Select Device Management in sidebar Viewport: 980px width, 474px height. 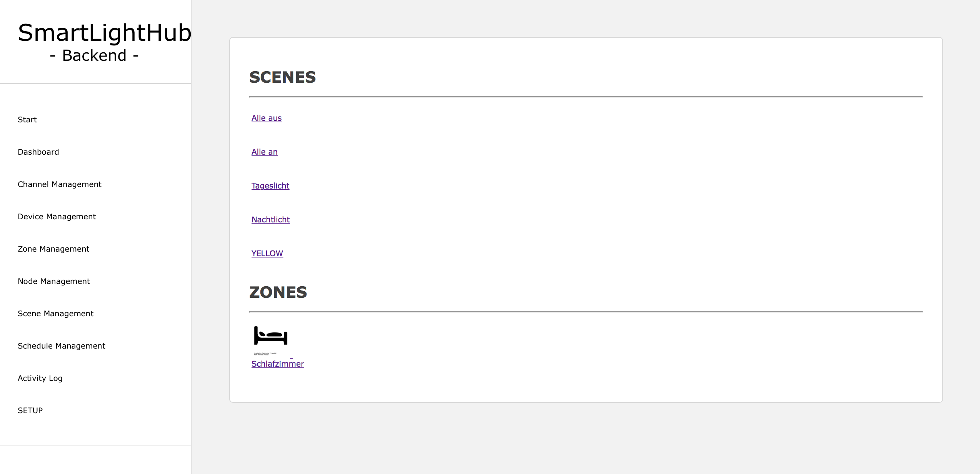[x=57, y=217]
